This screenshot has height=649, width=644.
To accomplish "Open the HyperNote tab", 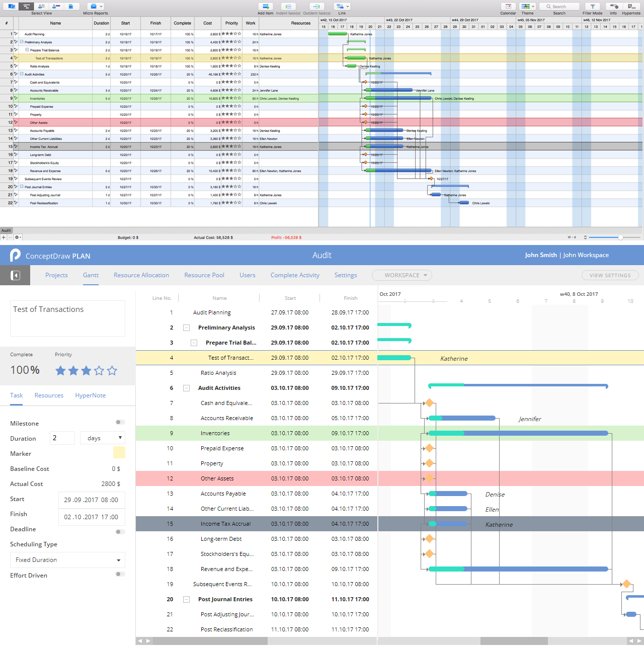I will pyautogui.click(x=91, y=395).
